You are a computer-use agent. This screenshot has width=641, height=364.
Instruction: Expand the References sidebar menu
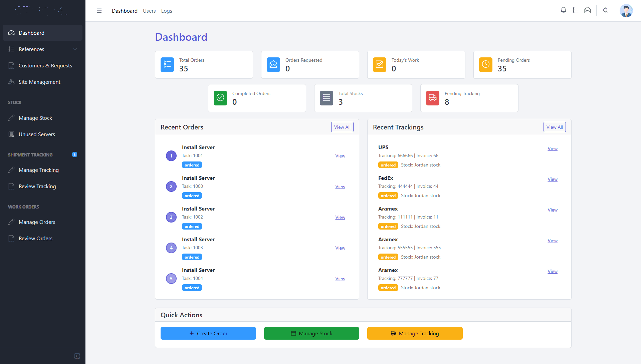43,49
